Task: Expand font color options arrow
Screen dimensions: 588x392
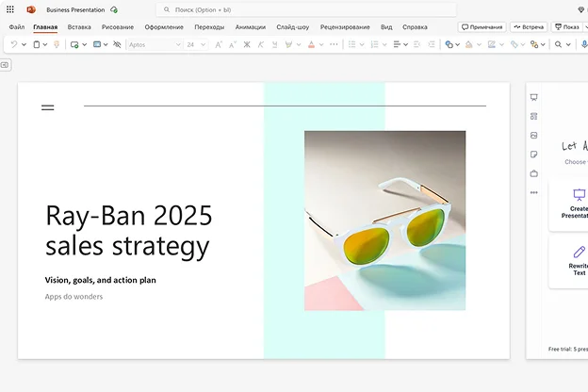Action: click(321, 44)
